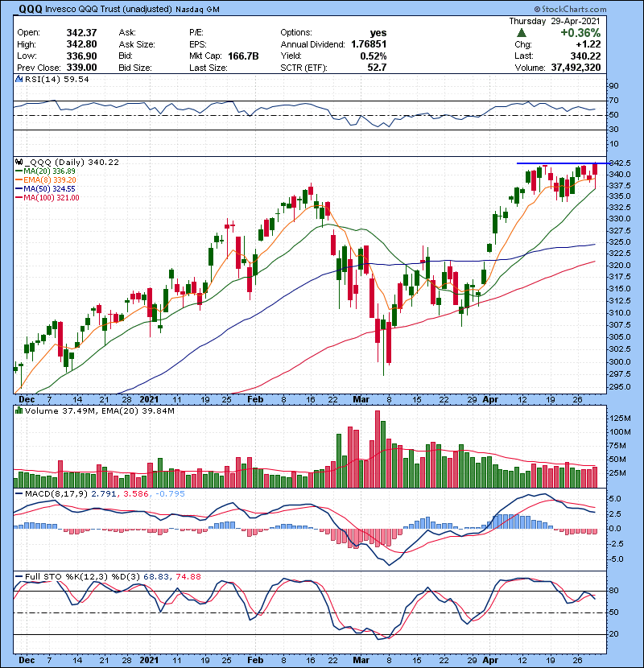This screenshot has width=644, height=668.
Task: Click the tallest red volume bar in March
Action: 378,449
